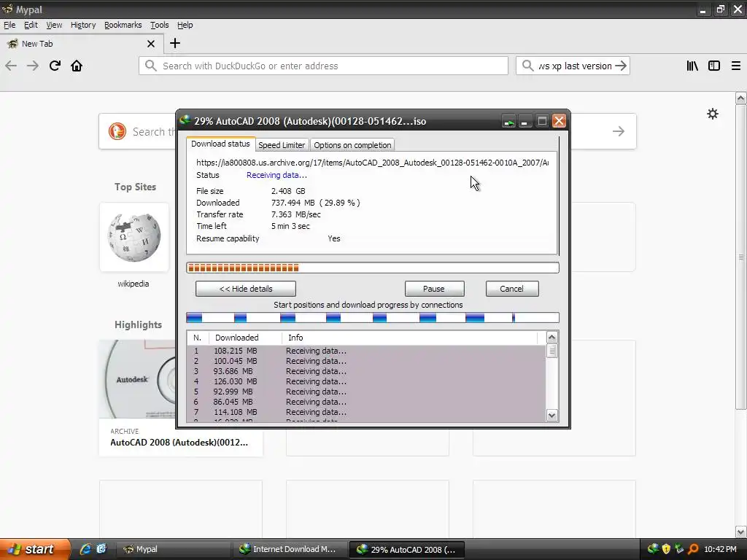Viewport: 747px width, 560px height.
Task: Click the DuckDuckGo logo in page search
Action: tap(117, 131)
